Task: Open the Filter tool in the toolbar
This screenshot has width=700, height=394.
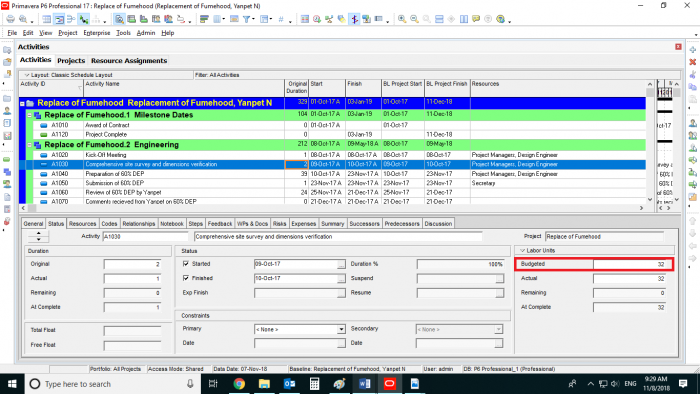Action: (246, 19)
